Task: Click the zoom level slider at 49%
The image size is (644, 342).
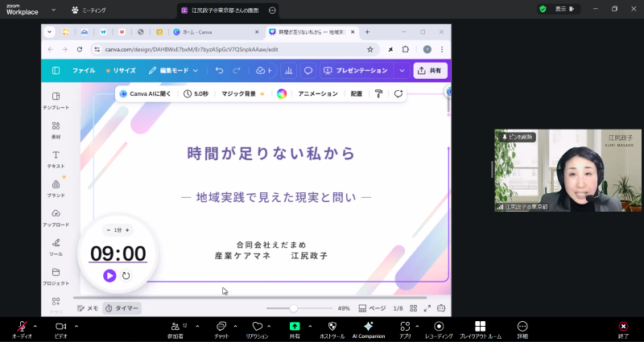Action: [294, 308]
